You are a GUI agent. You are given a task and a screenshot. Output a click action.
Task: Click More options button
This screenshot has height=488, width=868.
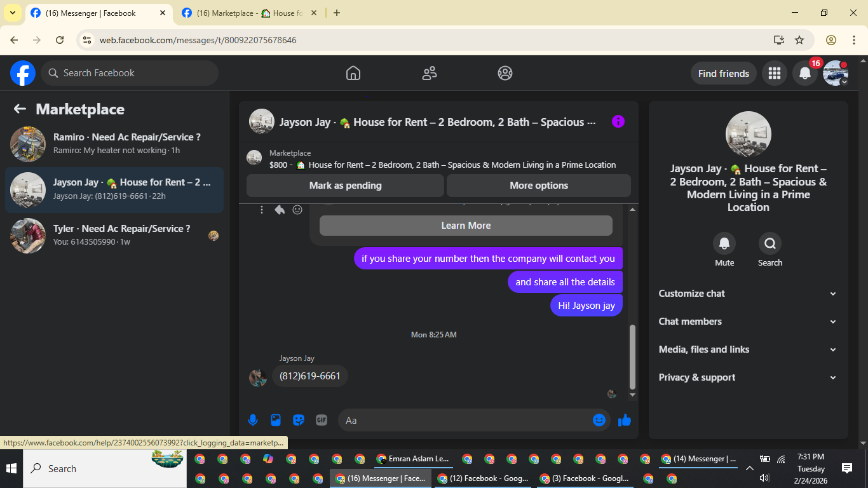point(539,186)
